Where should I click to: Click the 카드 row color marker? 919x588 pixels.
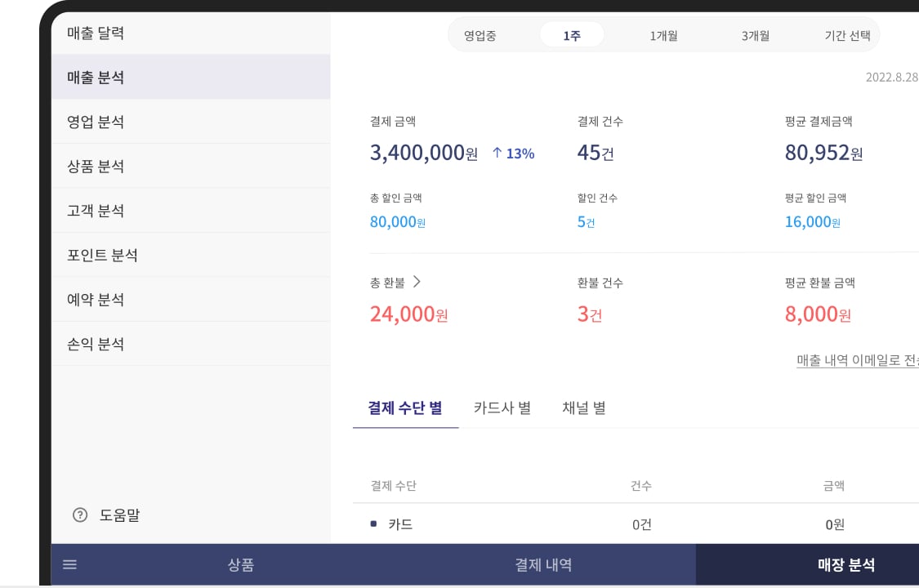(373, 523)
